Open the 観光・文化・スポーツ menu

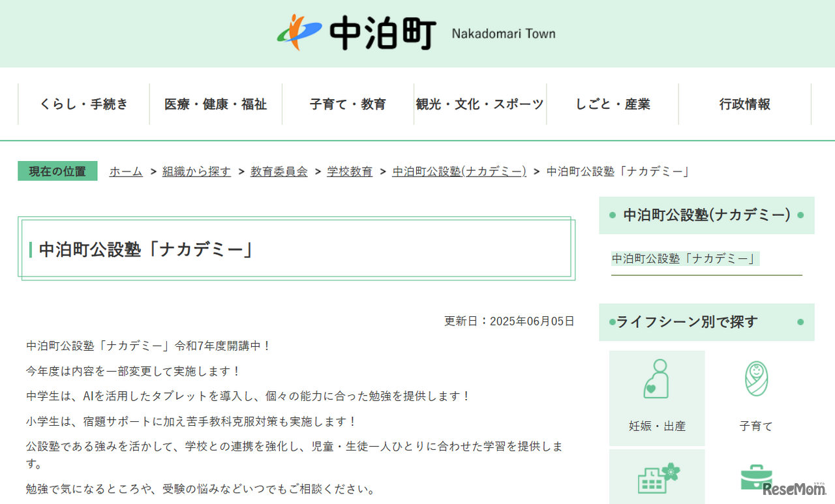480,104
